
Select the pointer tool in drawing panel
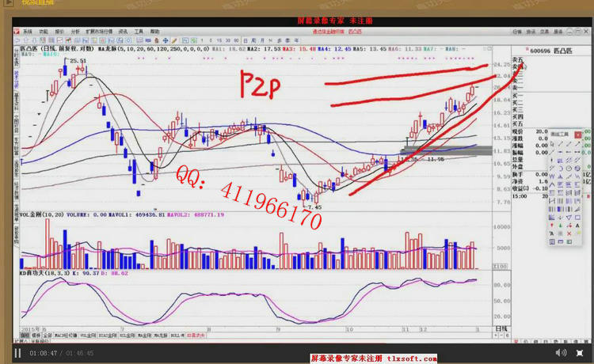[552, 144]
